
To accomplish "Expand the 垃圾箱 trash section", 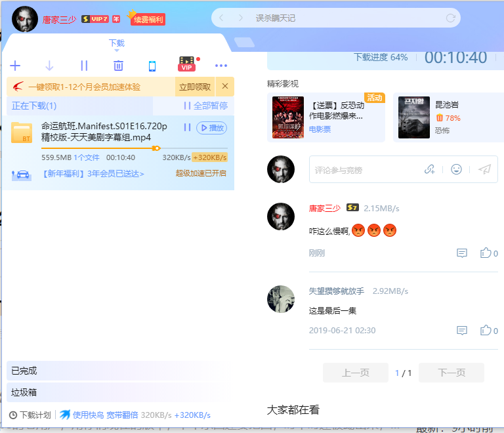I will 24,392.
